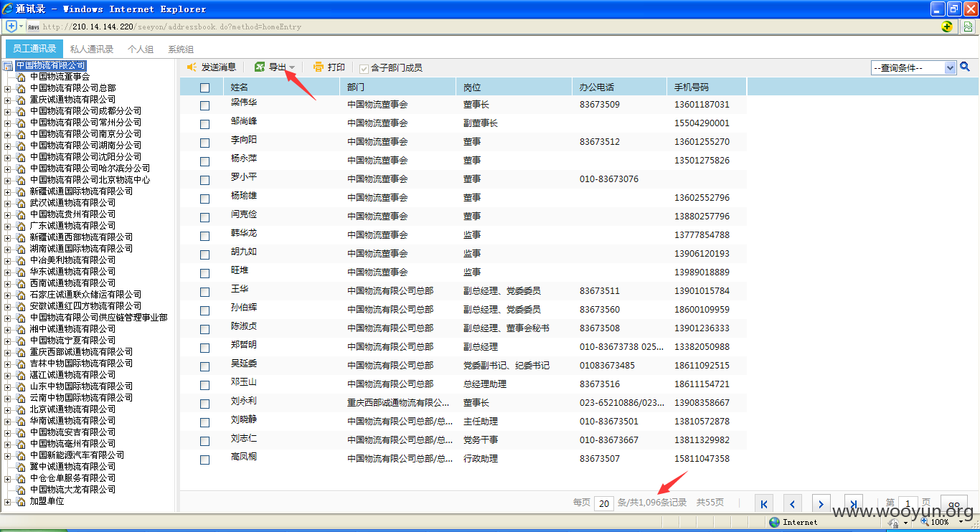Screen dimensions: 980x532
Task: Click the 打印 print button
Action: pyautogui.click(x=329, y=67)
